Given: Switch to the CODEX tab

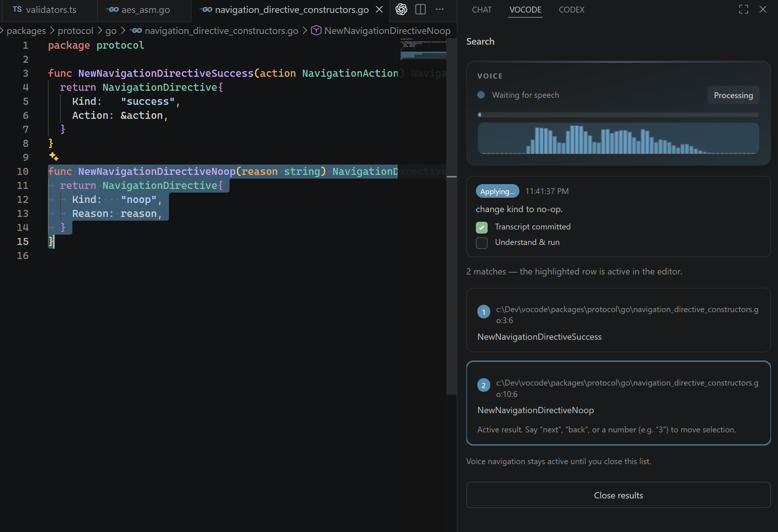Looking at the screenshot, I should pos(571,10).
